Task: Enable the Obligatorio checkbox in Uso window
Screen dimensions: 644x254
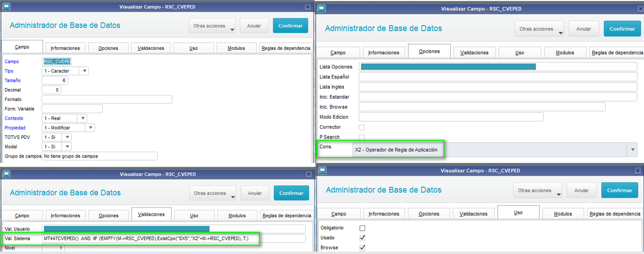Action: click(x=362, y=228)
